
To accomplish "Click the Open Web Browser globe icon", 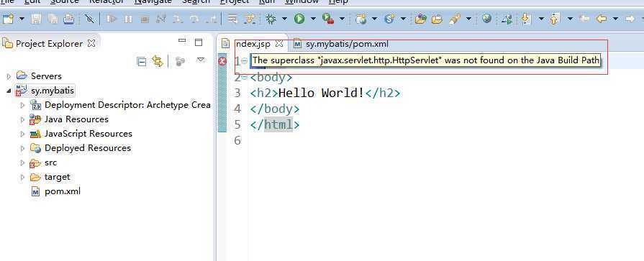I will (x=486, y=19).
